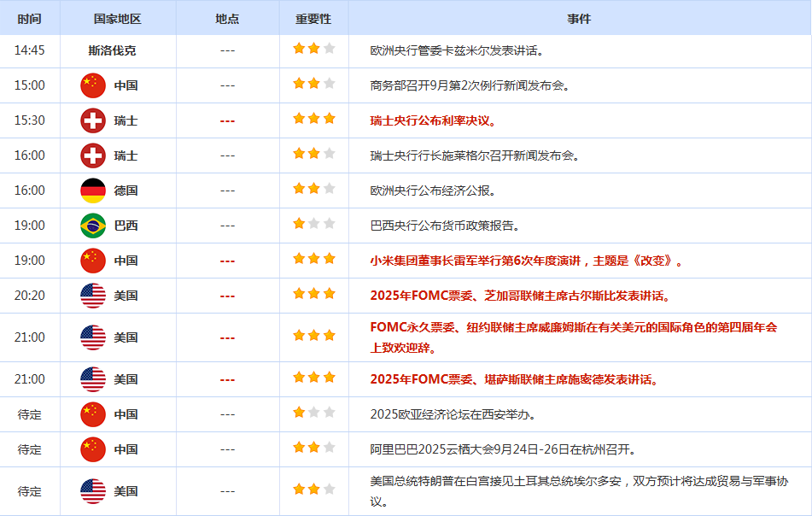Click the star rating in the 巴西央行 row
Viewport: 812px width, 516px height.
(314, 223)
